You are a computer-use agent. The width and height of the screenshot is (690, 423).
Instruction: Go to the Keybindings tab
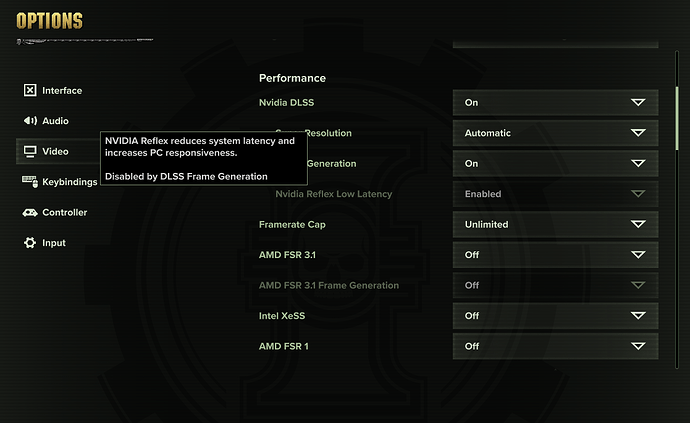[x=70, y=182]
